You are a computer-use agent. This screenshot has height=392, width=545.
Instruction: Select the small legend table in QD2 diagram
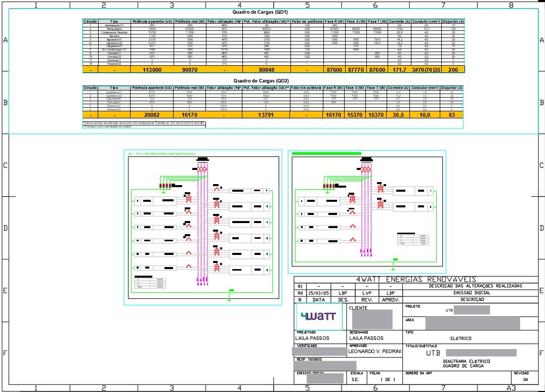click(x=413, y=239)
